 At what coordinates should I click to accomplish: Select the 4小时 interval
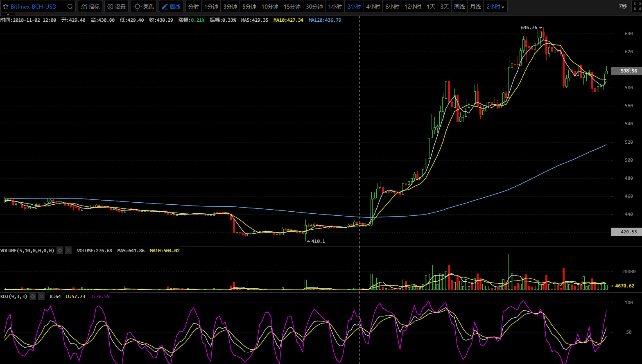pyautogui.click(x=373, y=7)
